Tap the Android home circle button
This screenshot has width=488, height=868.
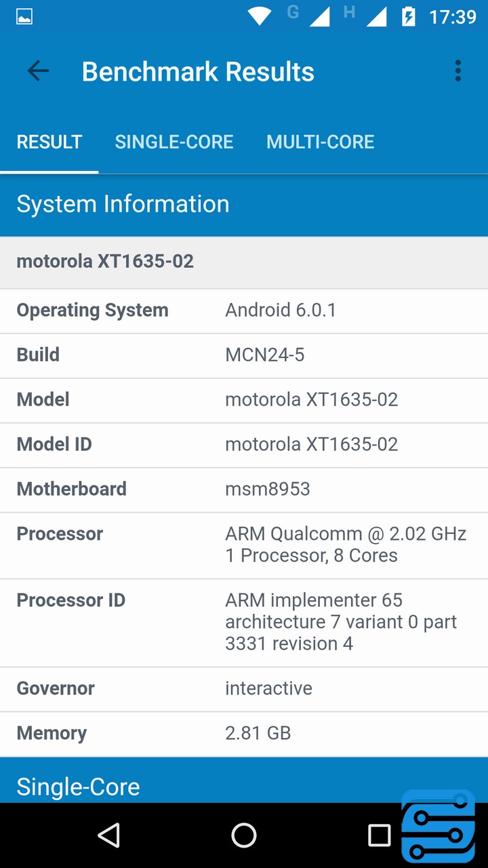(x=244, y=835)
